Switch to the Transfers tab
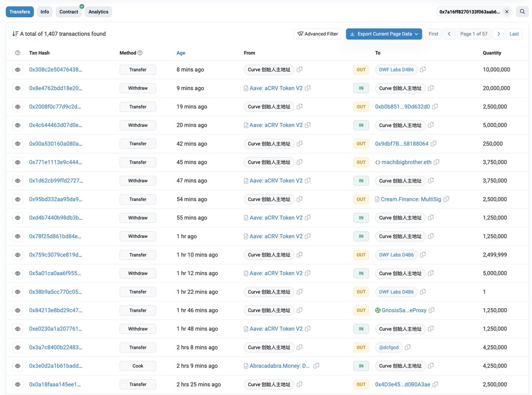 pos(20,12)
